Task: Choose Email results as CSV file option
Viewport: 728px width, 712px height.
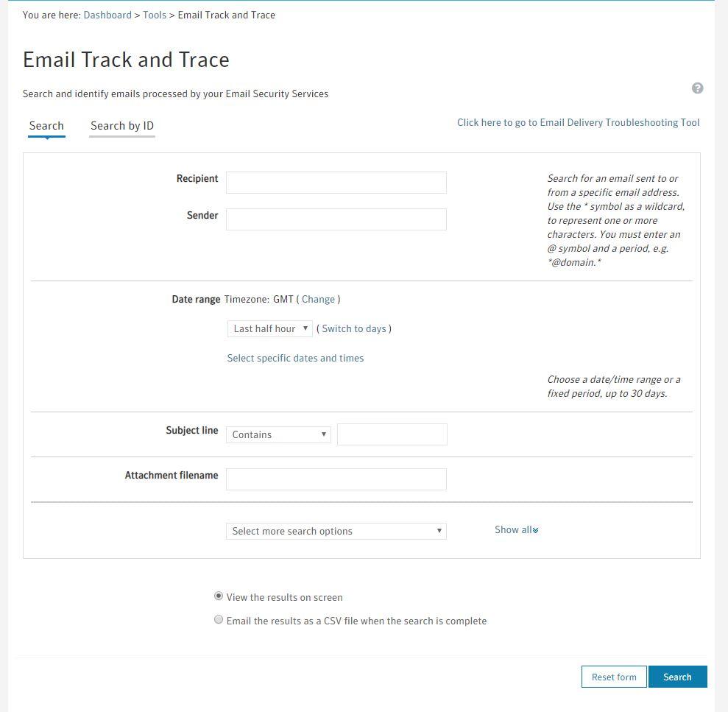Action: (x=219, y=620)
